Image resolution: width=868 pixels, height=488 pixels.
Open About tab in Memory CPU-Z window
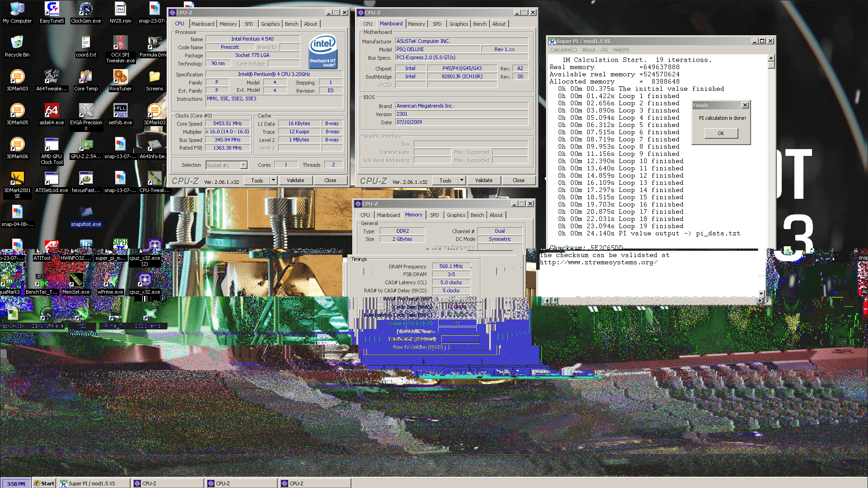[496, 215]
